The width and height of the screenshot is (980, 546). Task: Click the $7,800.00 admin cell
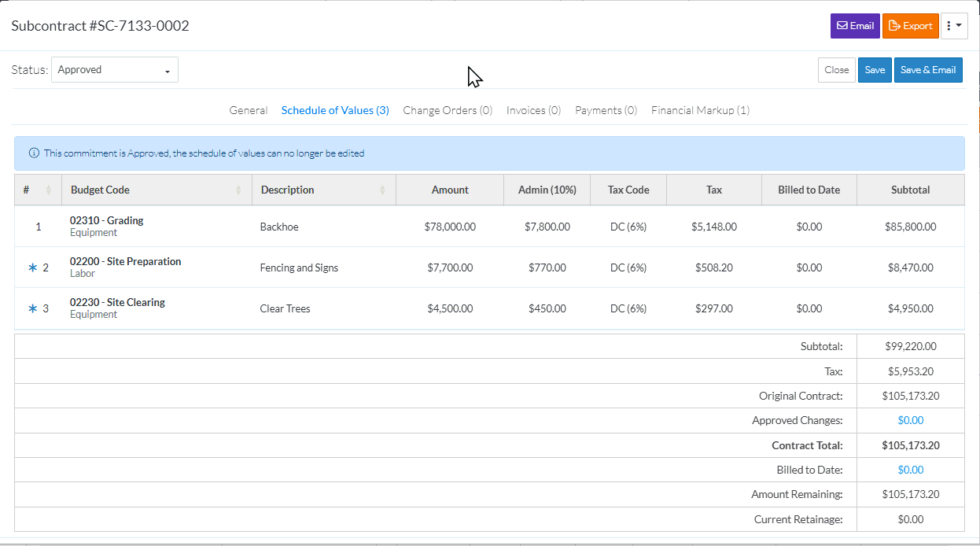pos(547,227)
